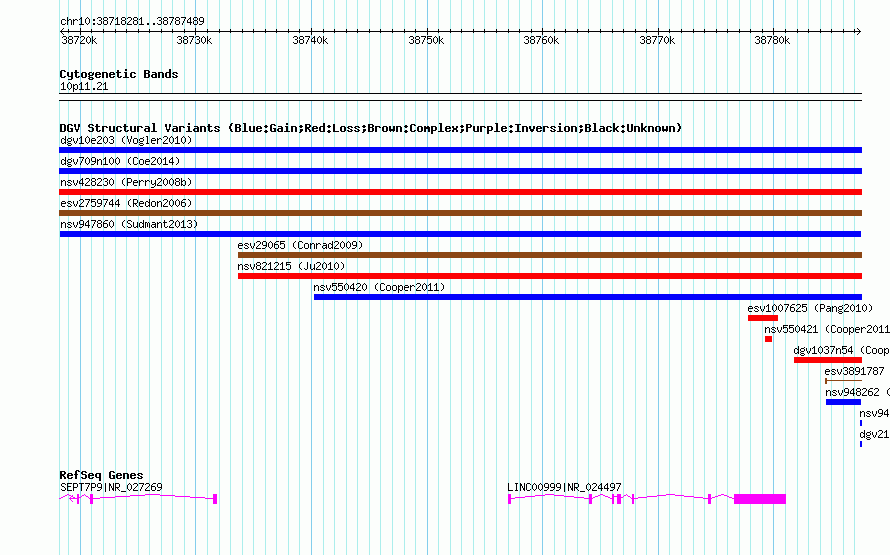Click esv1007625 (Pang2010) label
The height and width of the screenshot is (555, 890).
[x=810, y=308]
